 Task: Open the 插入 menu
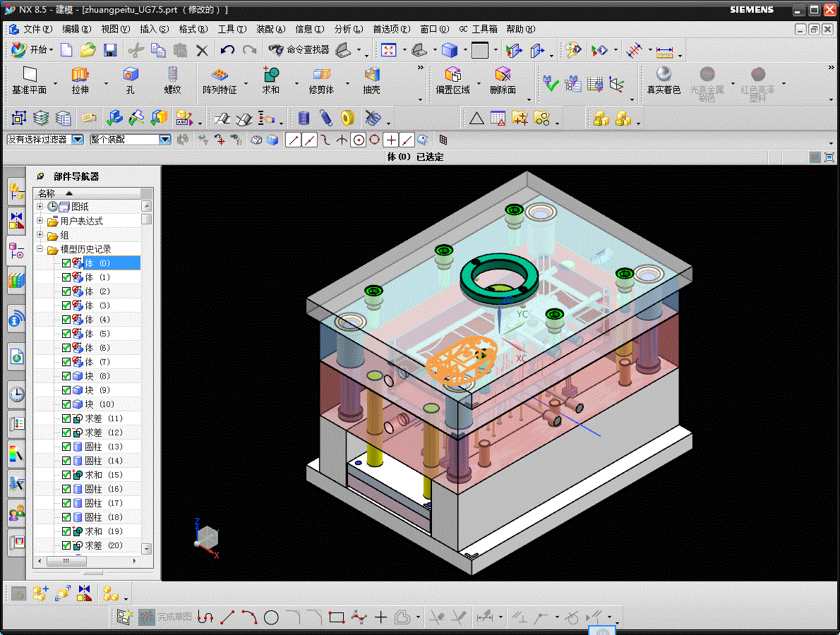click(154, 29)
